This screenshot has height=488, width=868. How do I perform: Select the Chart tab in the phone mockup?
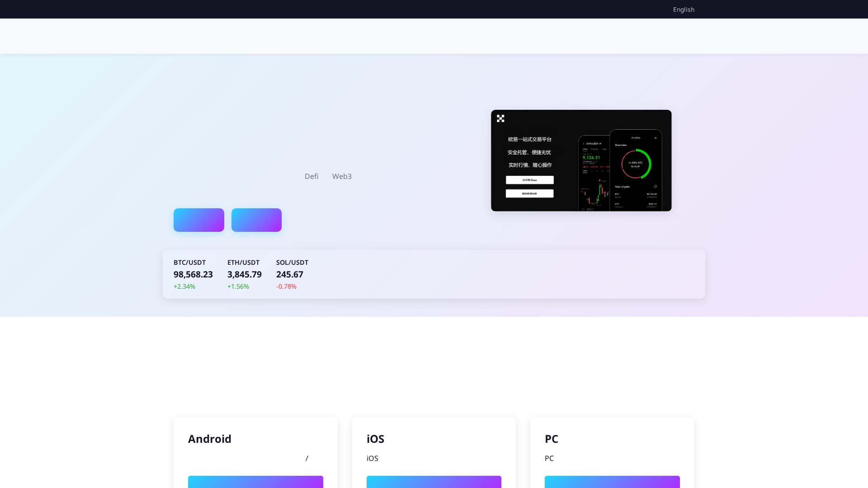point(585,149)
